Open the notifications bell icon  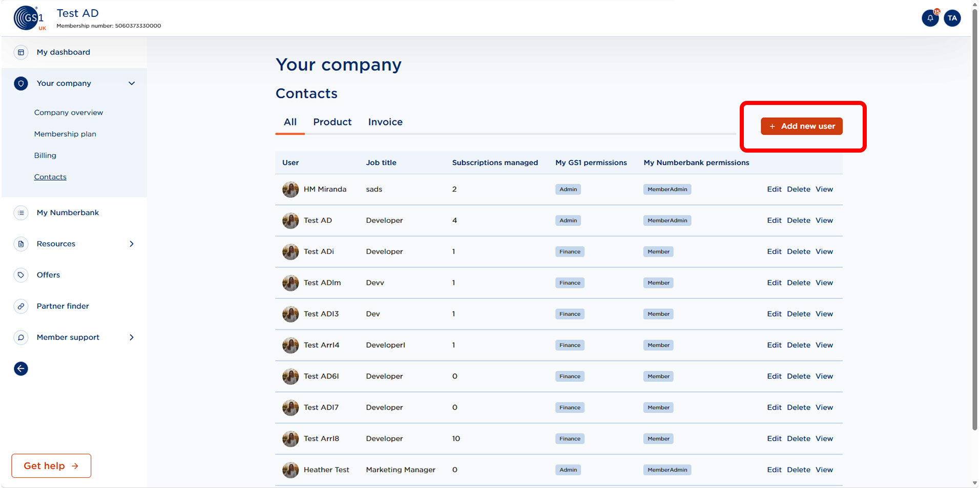(930, 18)
